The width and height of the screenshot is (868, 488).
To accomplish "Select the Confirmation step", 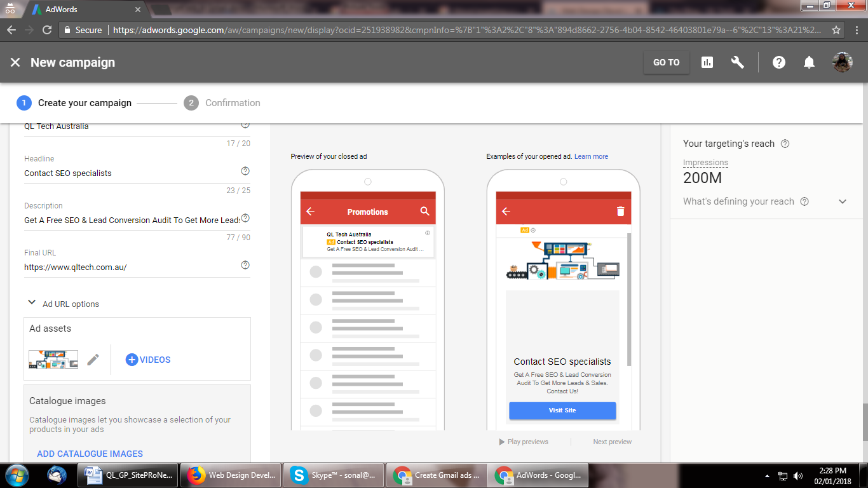I will click(232, 103).
